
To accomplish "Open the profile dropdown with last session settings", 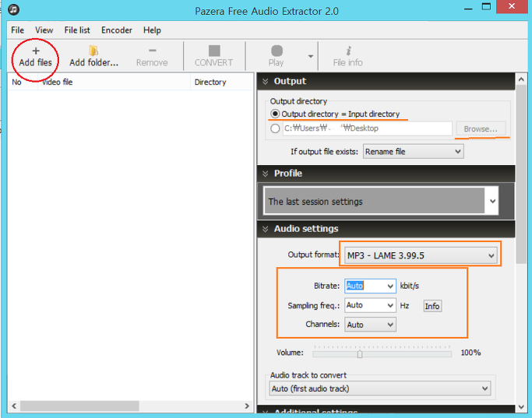I will [x=381, y=201].
